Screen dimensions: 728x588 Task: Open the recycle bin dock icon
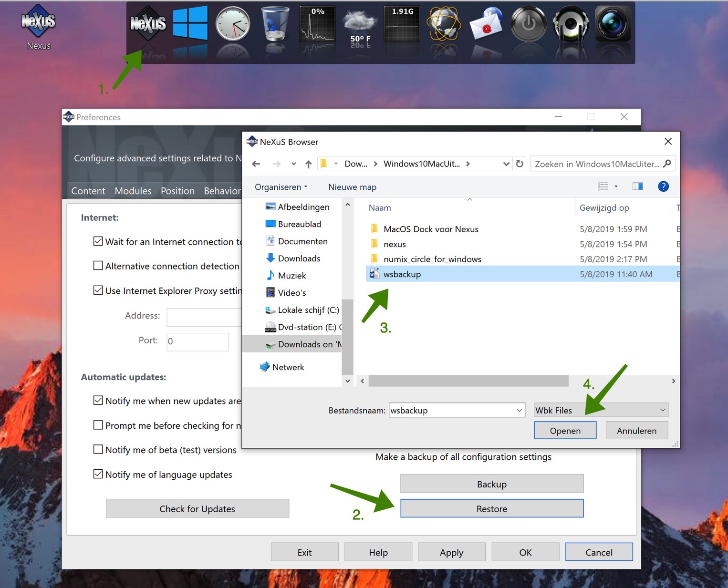click(x=275, y=23)
